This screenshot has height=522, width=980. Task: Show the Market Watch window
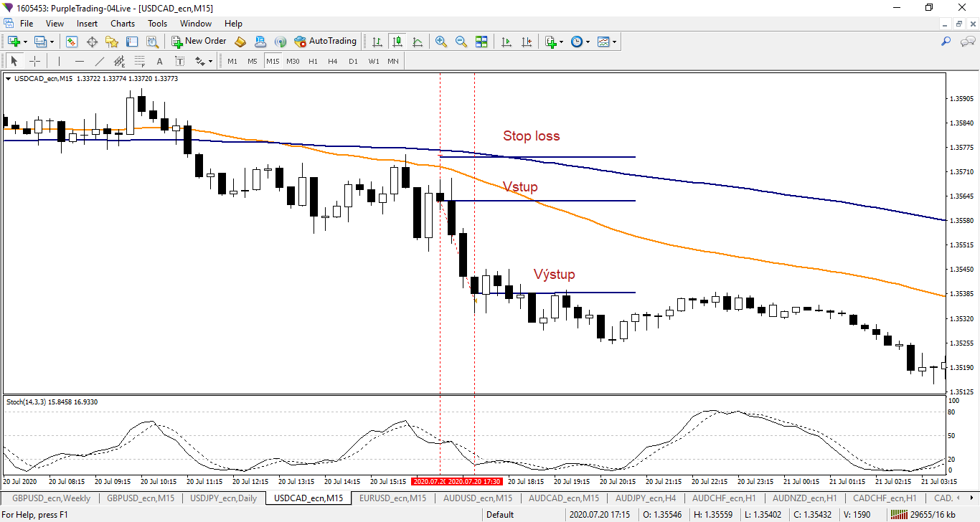pos(72,42)
